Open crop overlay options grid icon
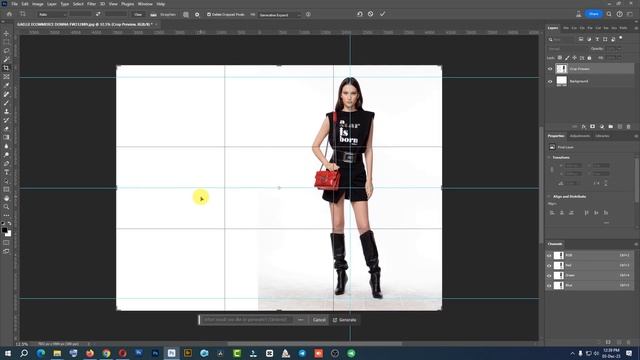The image size is (640, 360). point(186,14)
